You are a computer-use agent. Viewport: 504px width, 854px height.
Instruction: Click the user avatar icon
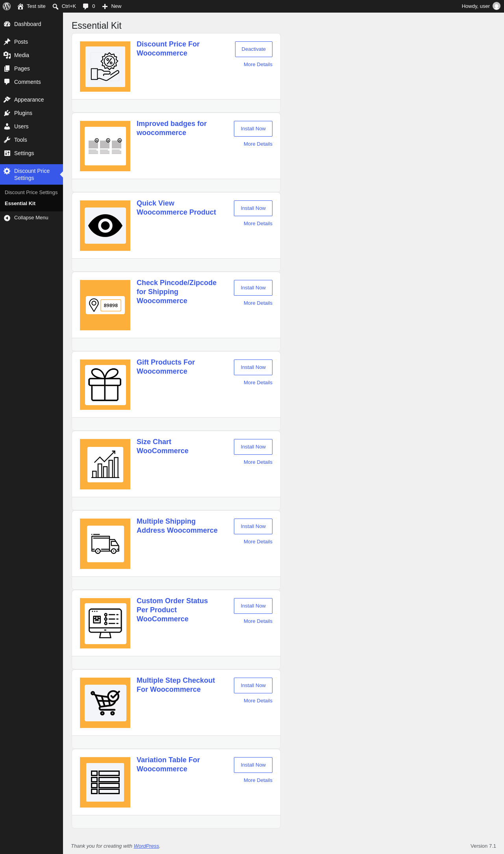497,6
